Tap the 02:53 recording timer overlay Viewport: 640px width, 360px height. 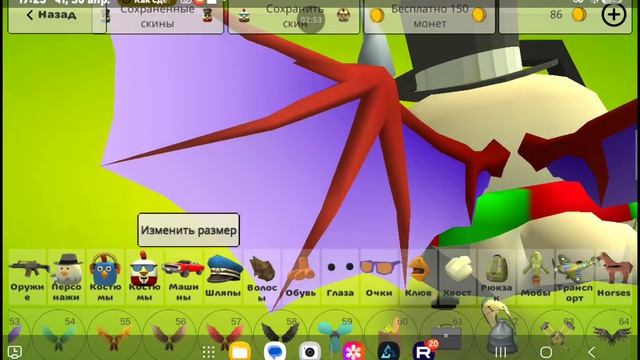pyautogui.click(x=311, y=20)
